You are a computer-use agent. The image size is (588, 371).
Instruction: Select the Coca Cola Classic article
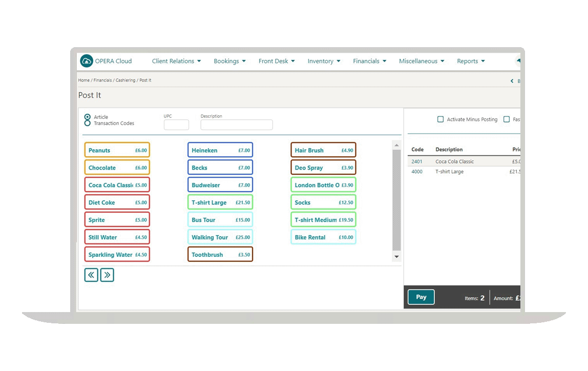tap(117, 185)
